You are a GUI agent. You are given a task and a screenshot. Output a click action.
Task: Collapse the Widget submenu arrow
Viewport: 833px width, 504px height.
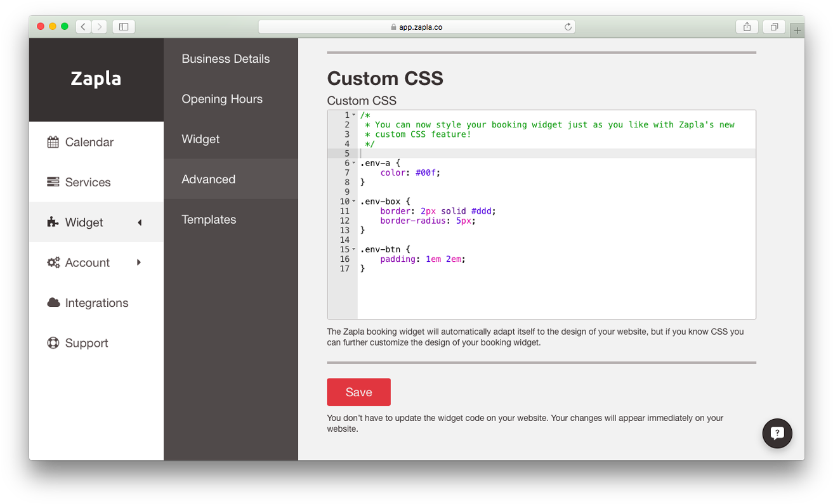pos(140,223)
